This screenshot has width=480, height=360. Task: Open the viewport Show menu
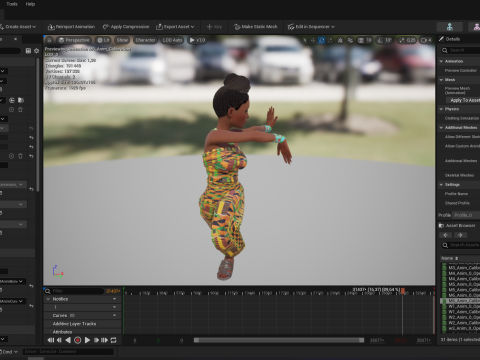pyautogui.click(x=122, y=40)
